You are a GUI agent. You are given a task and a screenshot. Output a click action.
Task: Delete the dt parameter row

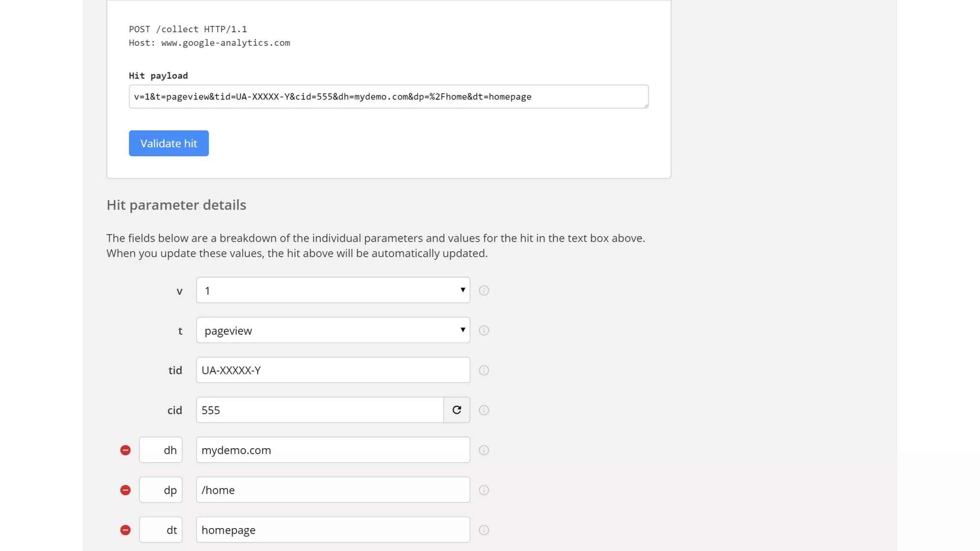pyautogui.click(x=125, y=530)
